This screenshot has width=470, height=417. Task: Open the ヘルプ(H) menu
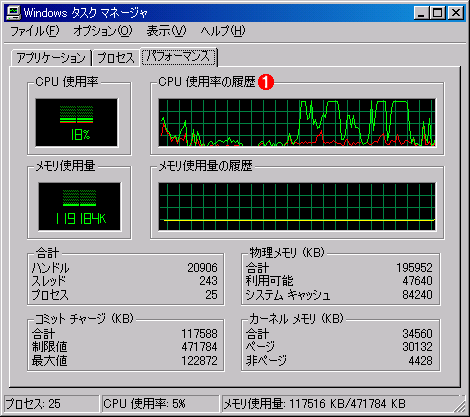[223, 31]
